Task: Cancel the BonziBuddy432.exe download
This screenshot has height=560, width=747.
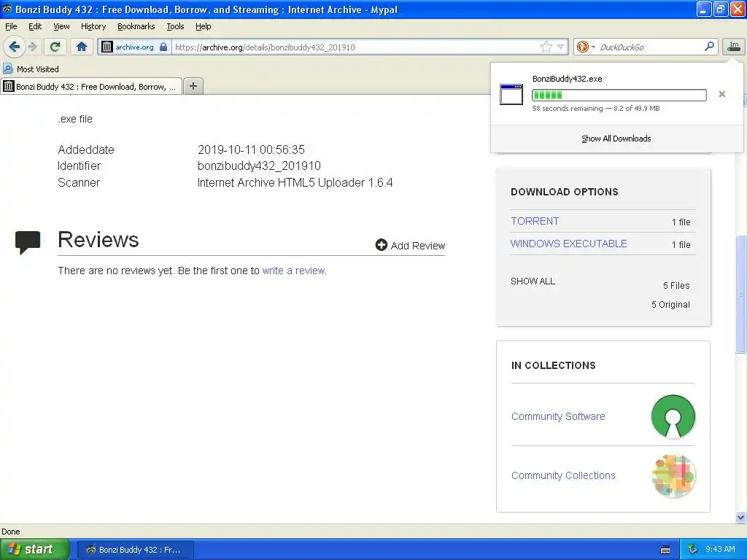Action: tap(721, 94)
